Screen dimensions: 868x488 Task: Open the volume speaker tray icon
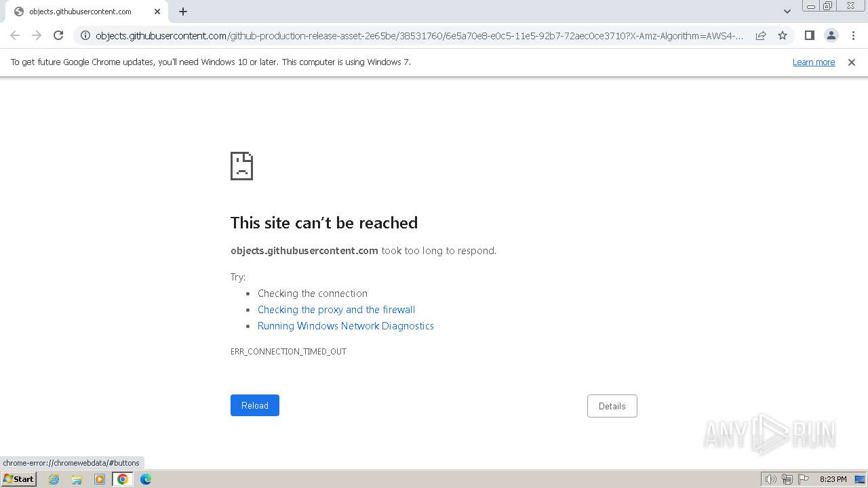771,479
